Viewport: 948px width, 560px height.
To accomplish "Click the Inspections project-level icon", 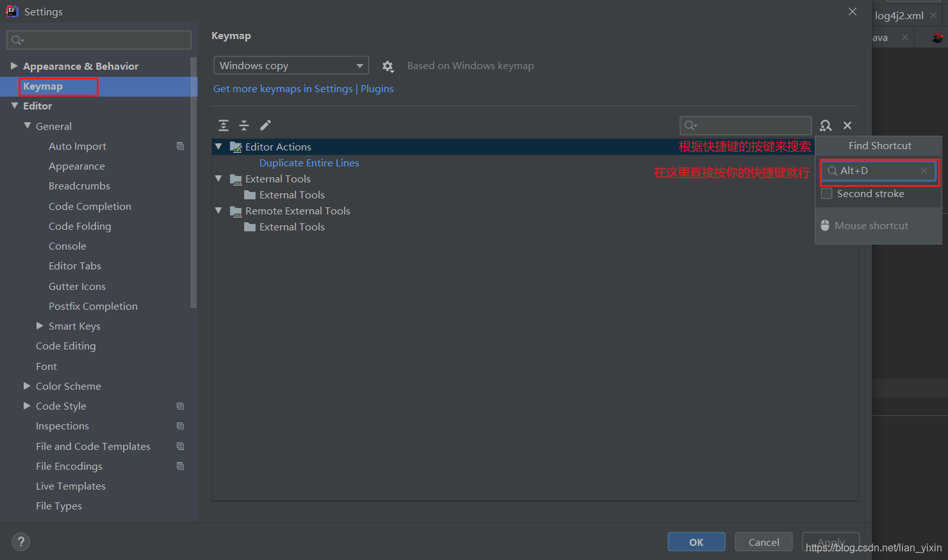I will pos(180,426).
